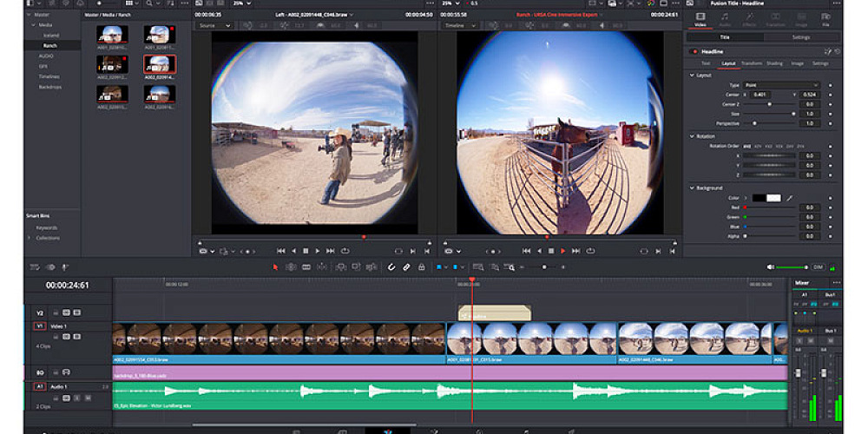Open the Headline Transform sub-tab
Screen dimensions: 868x434
click(752, 63)
